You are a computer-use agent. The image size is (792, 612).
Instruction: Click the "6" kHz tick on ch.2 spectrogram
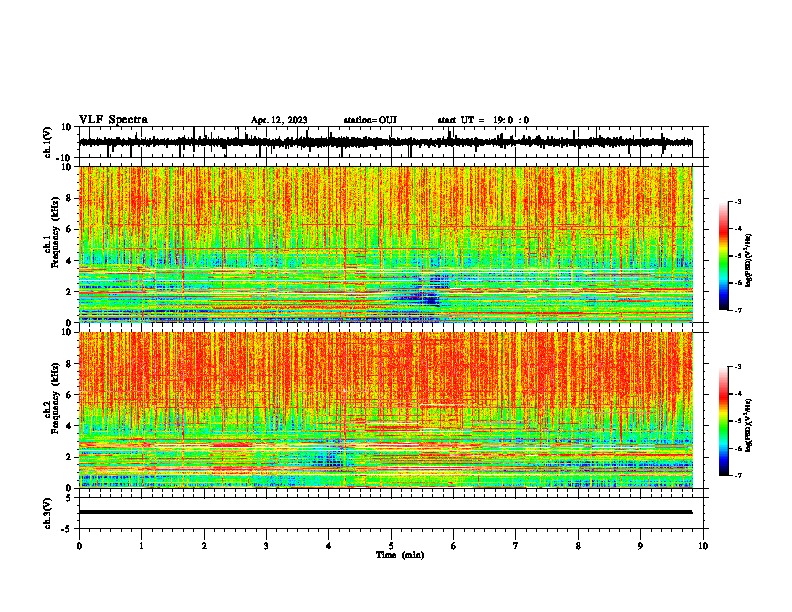point(69,395)
